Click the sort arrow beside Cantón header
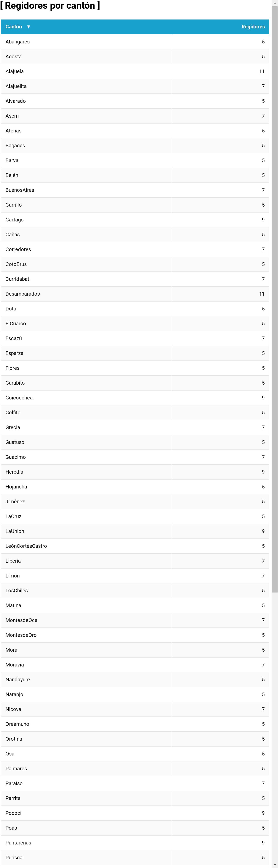The height and width of the screenshot is (868, 278). (x=29, y=27)
